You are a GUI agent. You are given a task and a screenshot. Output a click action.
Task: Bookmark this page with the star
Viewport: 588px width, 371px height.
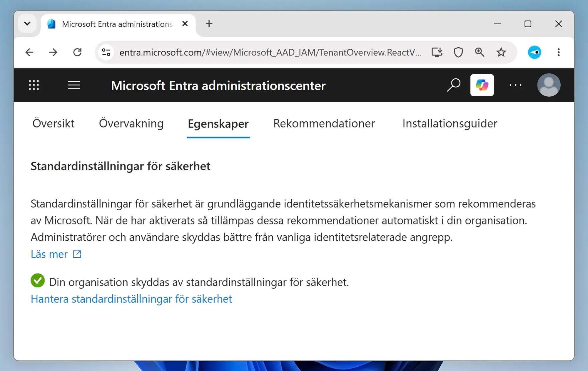[x=501, y=52]
